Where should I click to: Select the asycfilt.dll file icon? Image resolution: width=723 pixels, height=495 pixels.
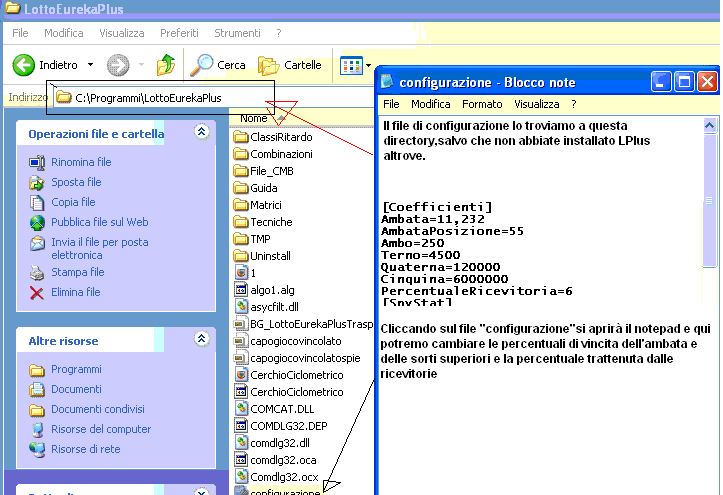(241, 306)
